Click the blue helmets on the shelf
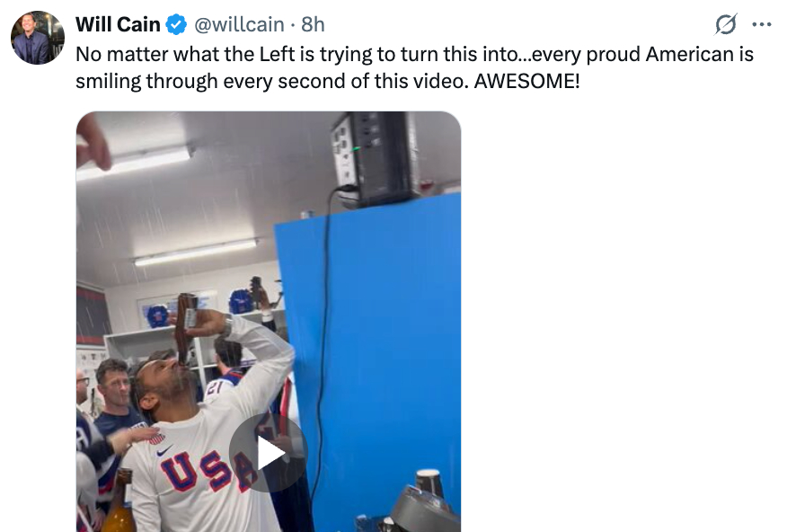 point(240,302)
